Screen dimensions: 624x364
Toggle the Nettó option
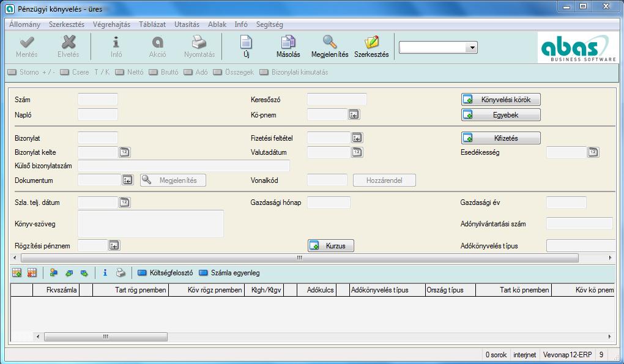click(x=129, y=72)
